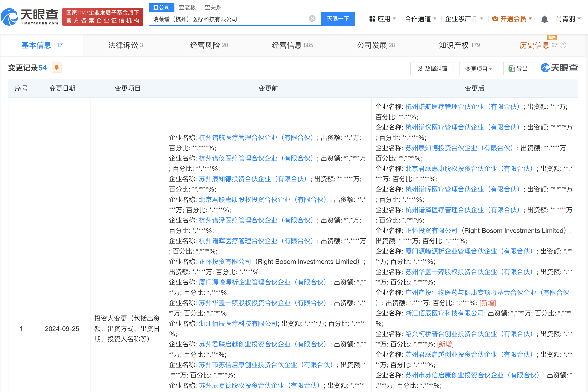Open 广州产投生物医药与健康专项母基金 link
Image resolution: width=588 pixels, height=392 pixels.
coord(487,293)
